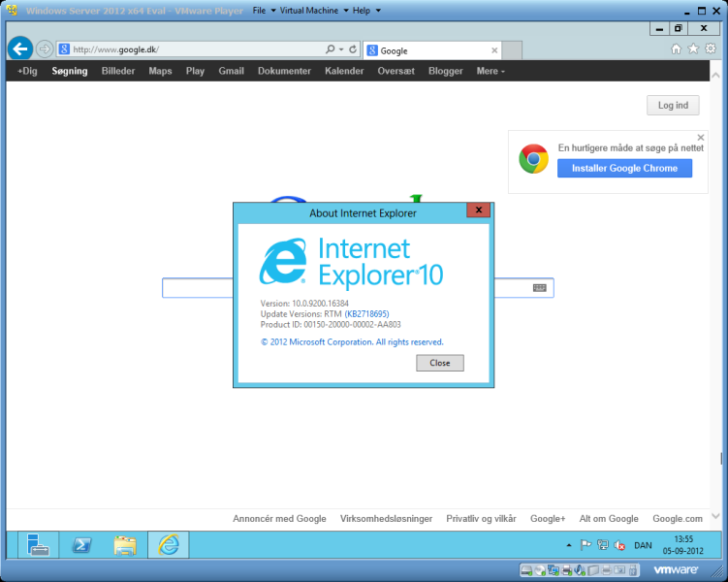Click the Google Chrome logo in the promo
The height and width of the screenshot is (582, 728).
point(533,159)
